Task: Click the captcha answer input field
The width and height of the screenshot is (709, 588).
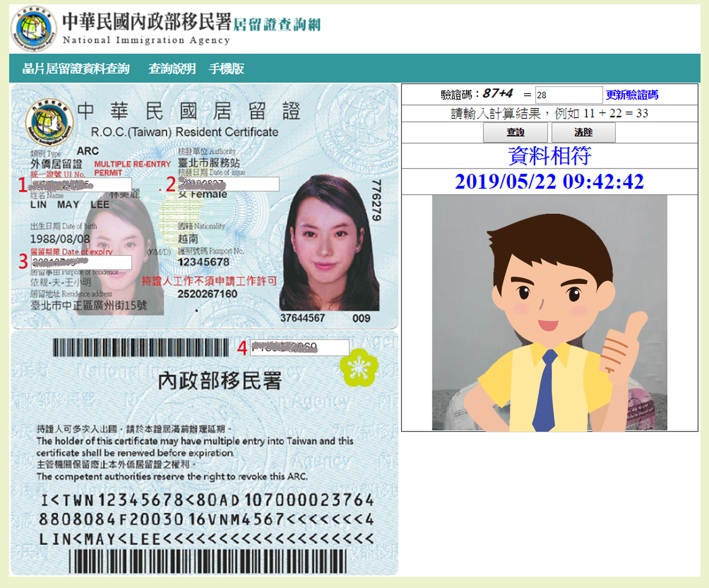Action: pyautogui.click(x=569, y=95)
